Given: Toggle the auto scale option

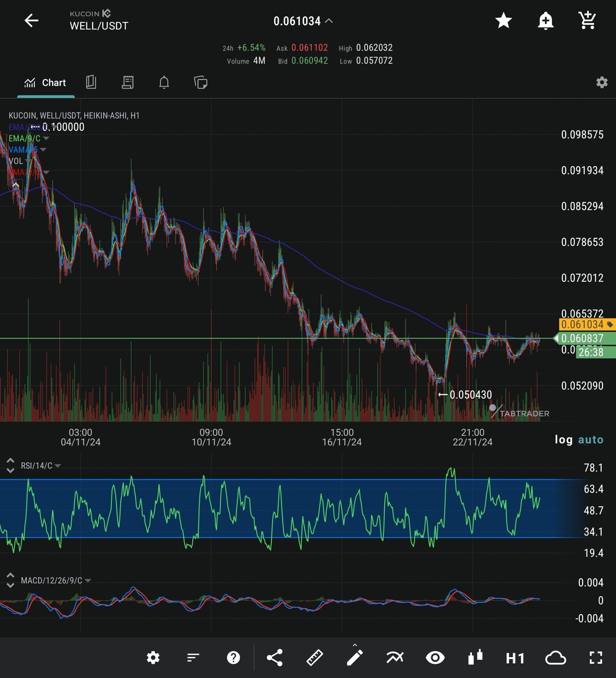Looking at the screenshot, I should tap(591, 440).
